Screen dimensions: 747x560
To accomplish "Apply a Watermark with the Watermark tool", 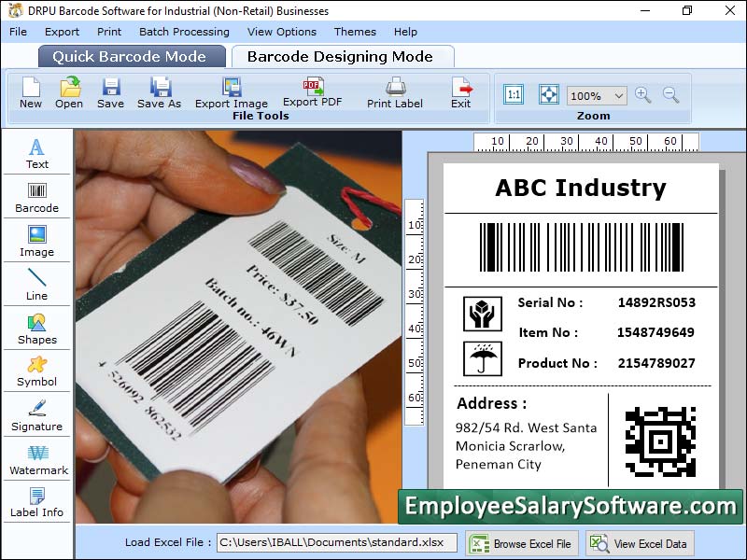I will 36,460.
